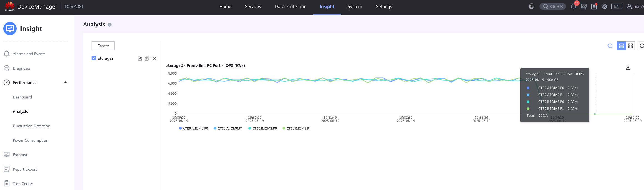Open the Dashboard page

tap(22, 97)
